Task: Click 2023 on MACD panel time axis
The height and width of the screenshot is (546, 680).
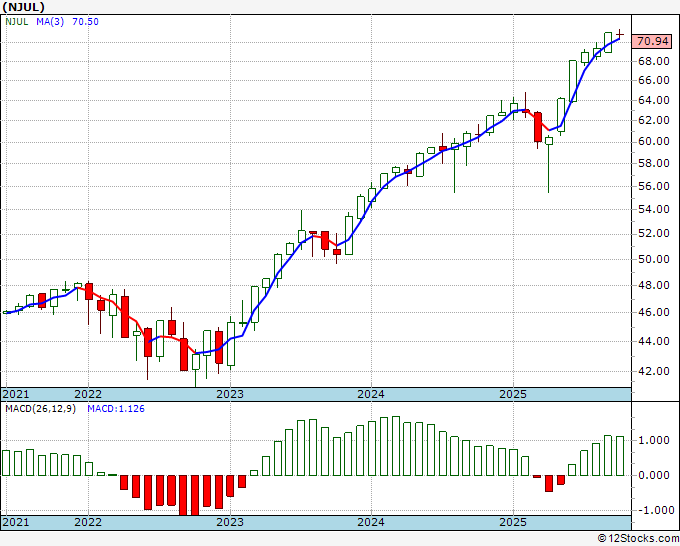Action: [x=230, y=522]
